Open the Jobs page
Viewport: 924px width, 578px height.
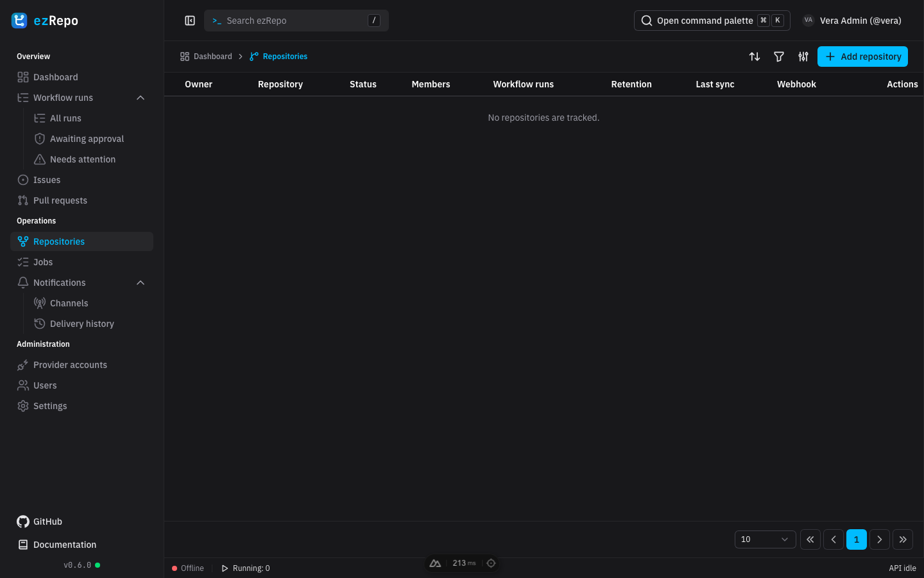[x=81, y=262]
